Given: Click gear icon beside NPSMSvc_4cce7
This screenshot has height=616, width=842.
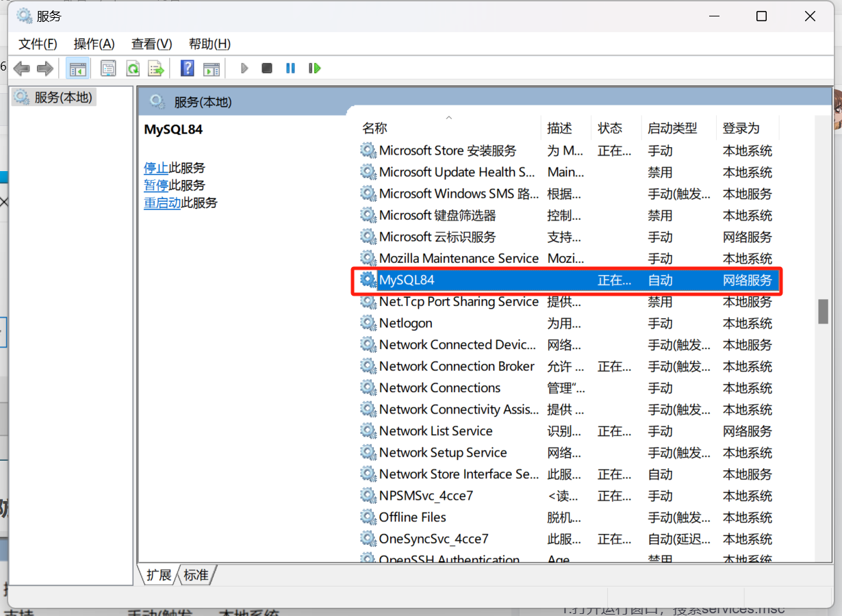Looking at the screenshot, I should [x=368, y=496].
